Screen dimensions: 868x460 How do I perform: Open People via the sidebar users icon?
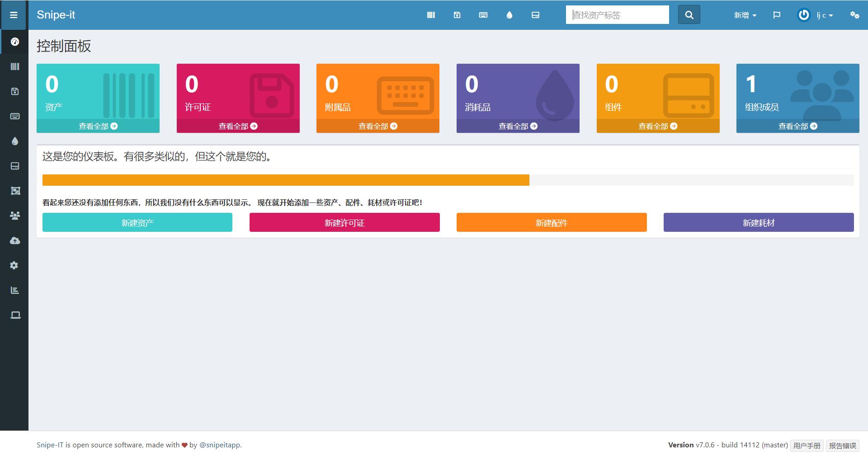pyautogui.click(x=15, y=216)
